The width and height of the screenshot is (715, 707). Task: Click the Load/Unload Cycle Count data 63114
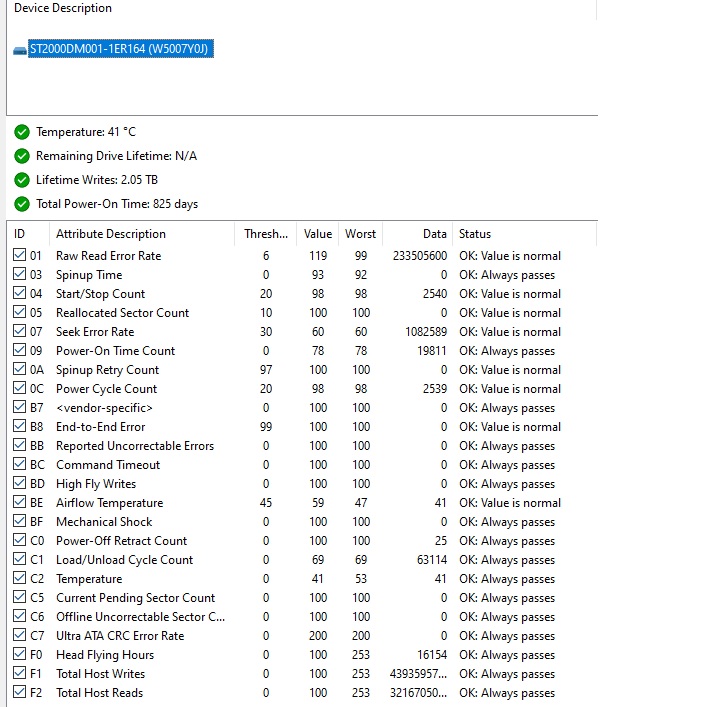click(432, 560)
